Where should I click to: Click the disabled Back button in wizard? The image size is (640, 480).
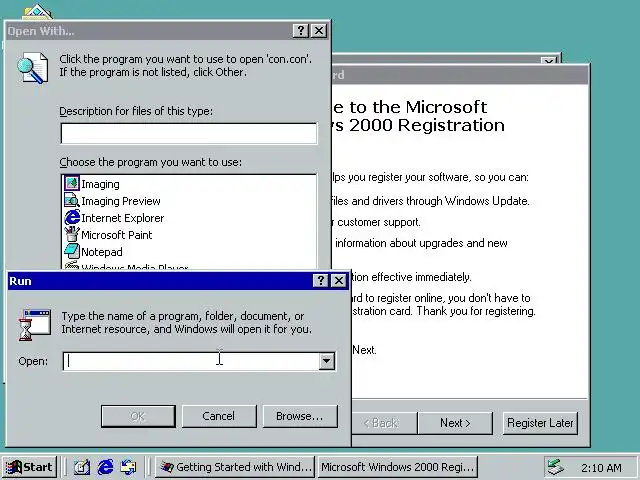(x=384, y=423)
